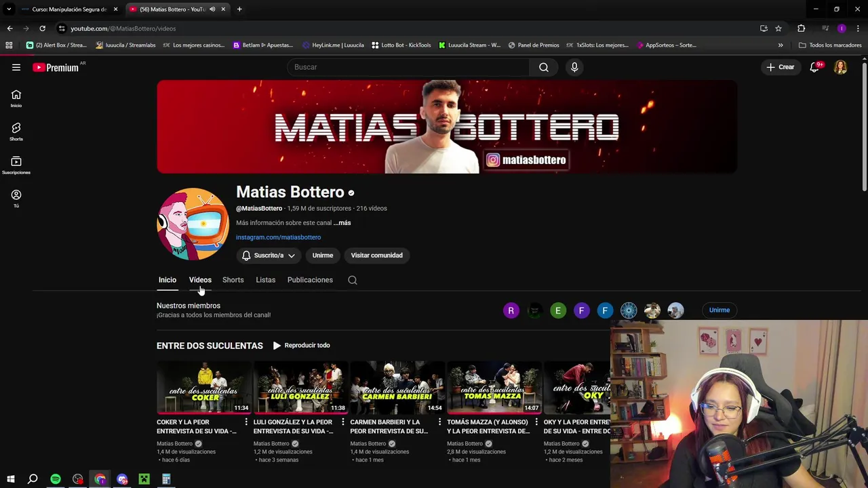Open instagram.com/matiasbottero link
Image resolution: width=868 pixels, height=488 pixels.
tap(278, 237)
